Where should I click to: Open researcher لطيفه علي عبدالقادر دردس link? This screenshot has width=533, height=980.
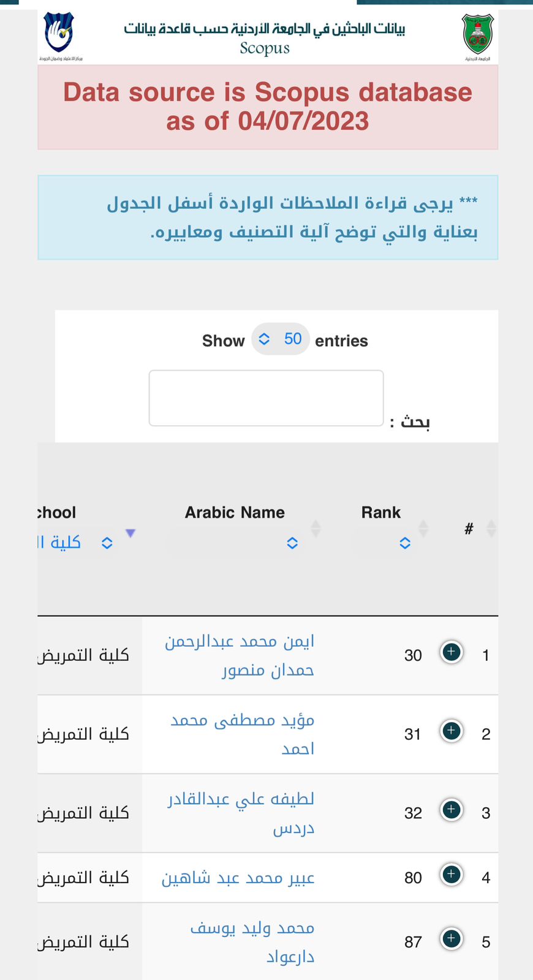[x=241, y=813]
